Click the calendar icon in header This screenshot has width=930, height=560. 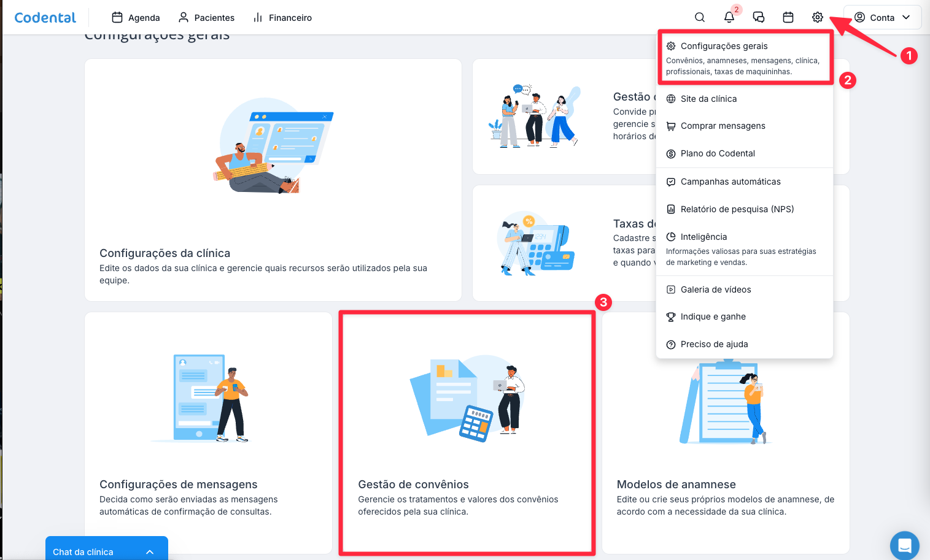[x=788, y=17]
